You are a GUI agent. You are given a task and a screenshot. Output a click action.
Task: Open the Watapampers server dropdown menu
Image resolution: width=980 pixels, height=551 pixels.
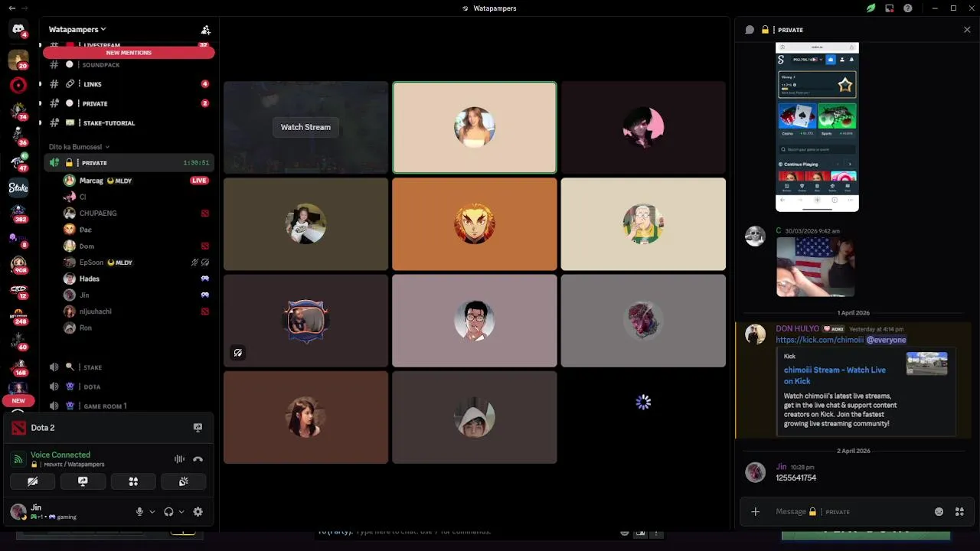(x=77, y=29)
